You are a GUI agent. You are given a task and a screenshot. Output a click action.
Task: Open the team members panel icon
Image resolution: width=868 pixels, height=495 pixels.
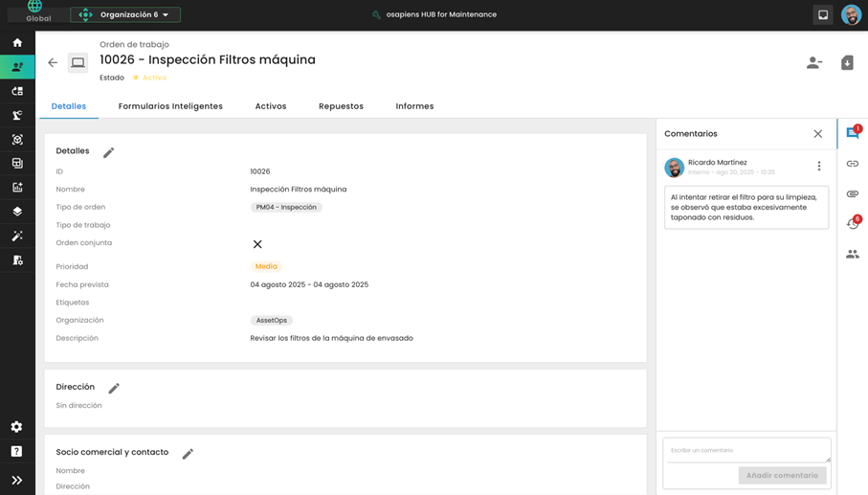852,254
